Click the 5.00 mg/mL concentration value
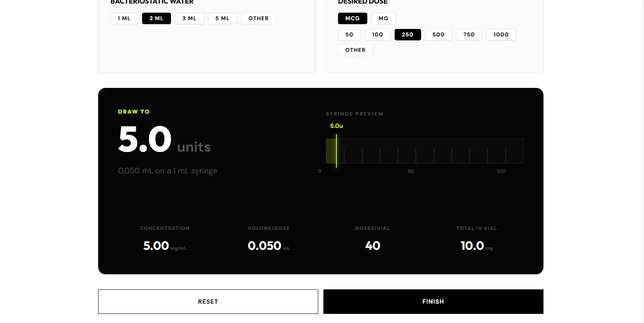This screenshot has width=644, height=323. 165,246
